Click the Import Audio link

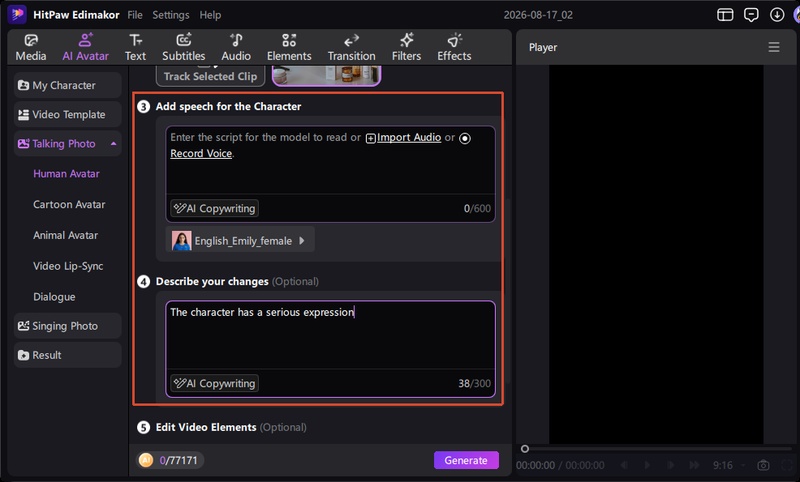point(409,137)
